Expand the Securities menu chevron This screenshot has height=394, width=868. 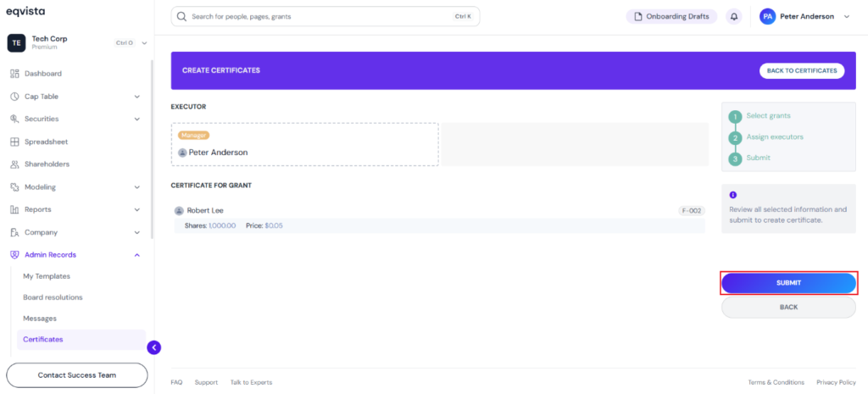click(137, 119)
